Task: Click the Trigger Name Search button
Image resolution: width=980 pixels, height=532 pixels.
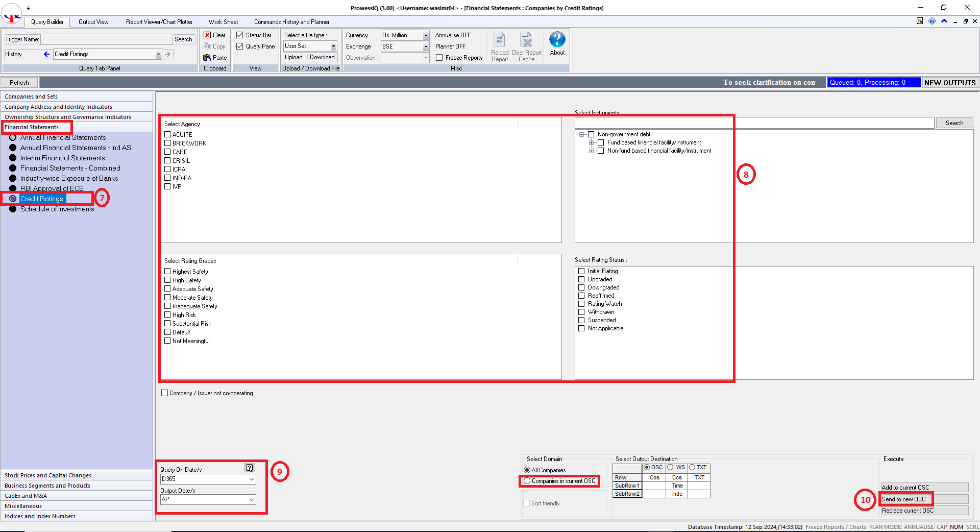Action: click(x=184, y=39)
